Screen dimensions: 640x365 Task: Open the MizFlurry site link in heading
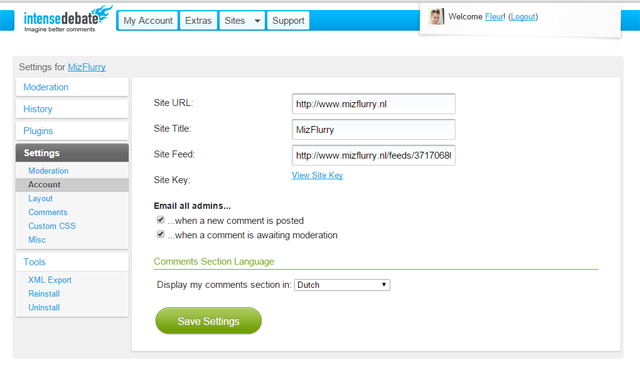[x=87, y=67]
